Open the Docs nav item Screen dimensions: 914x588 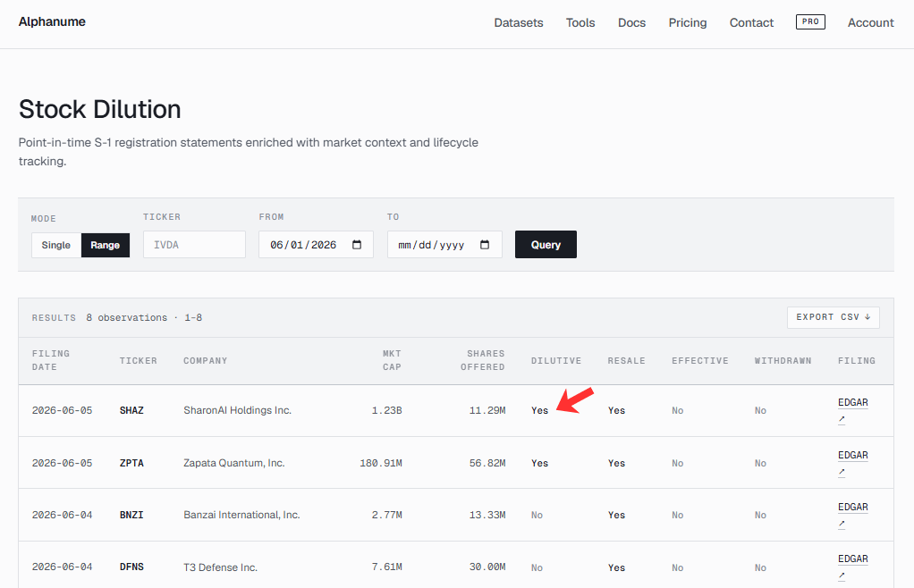click(x=631, y=22)
